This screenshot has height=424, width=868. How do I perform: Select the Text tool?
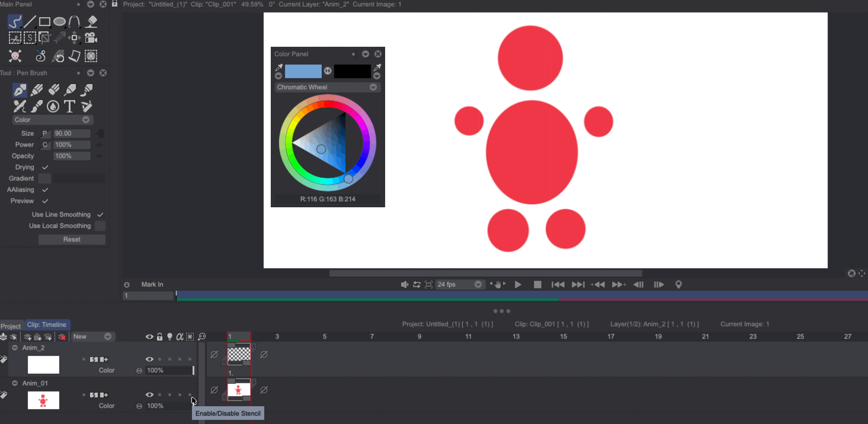point(69,106)
